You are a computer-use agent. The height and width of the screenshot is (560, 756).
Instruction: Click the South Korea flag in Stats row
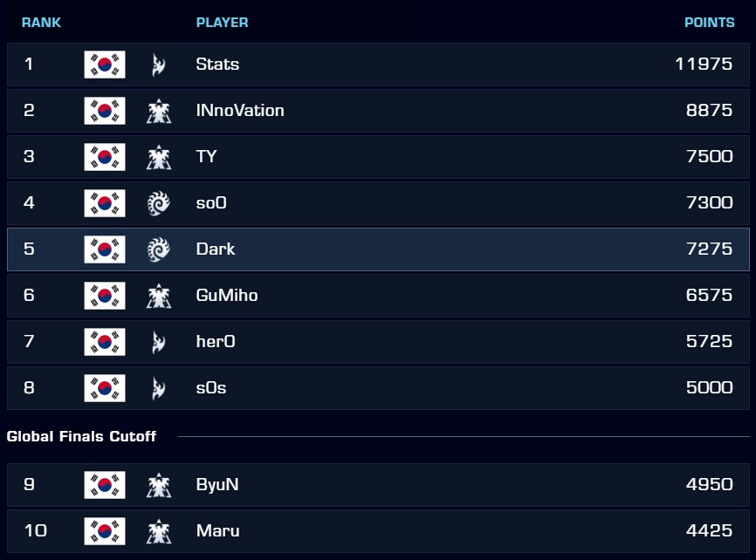point(105,65)
